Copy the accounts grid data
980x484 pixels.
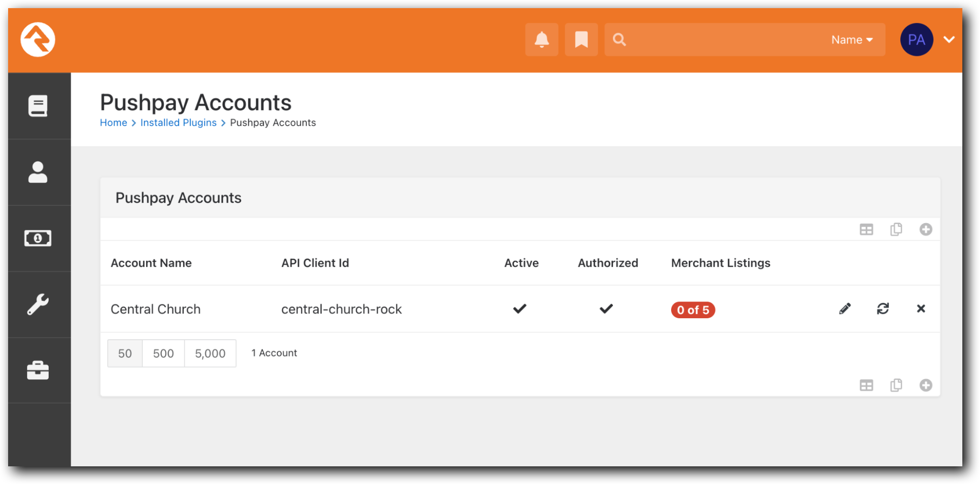coord(896,229)
